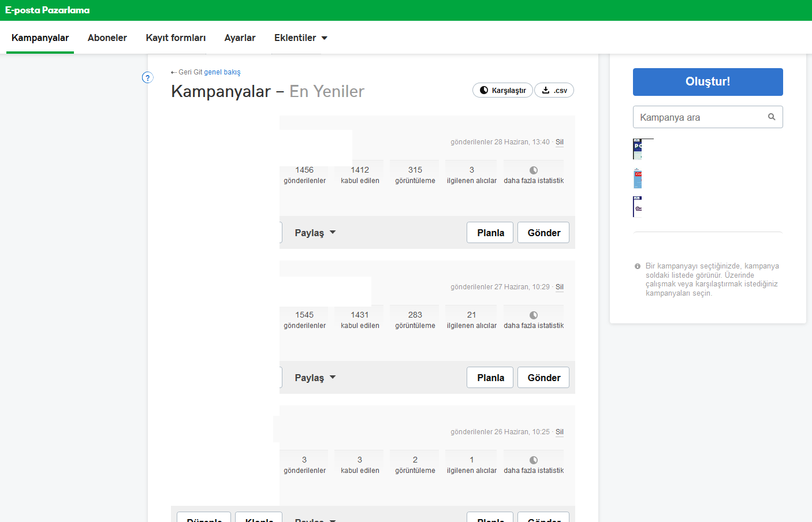Click Gönder for the 28 Haziran campaign
This screenshot has height=522, width=812.
(x=543, y=233)
